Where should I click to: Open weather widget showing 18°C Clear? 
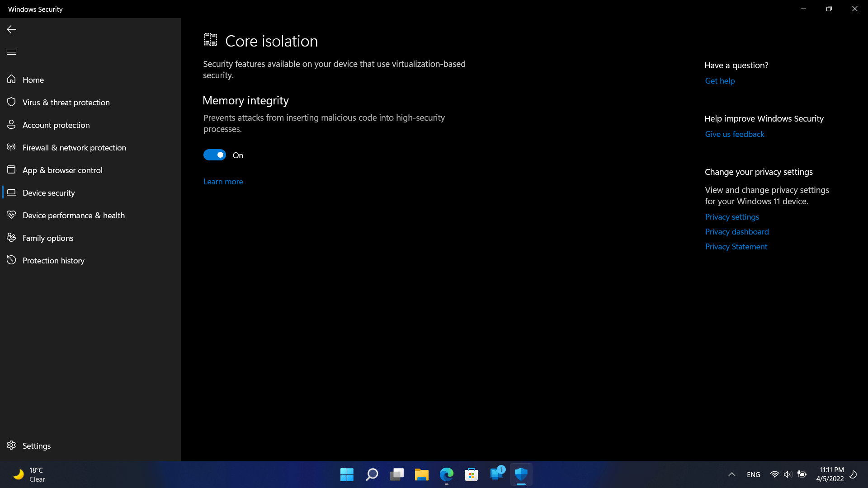[29, 474]
